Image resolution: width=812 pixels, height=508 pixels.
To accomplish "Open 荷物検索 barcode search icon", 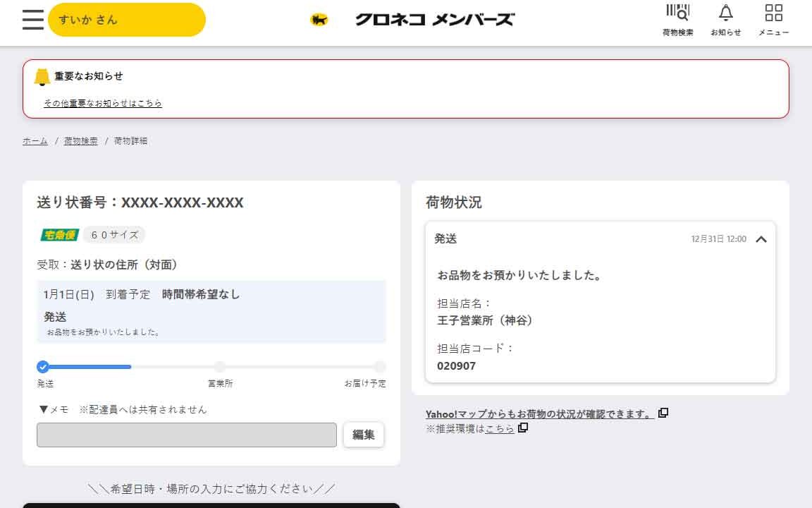I will point(677,20).
